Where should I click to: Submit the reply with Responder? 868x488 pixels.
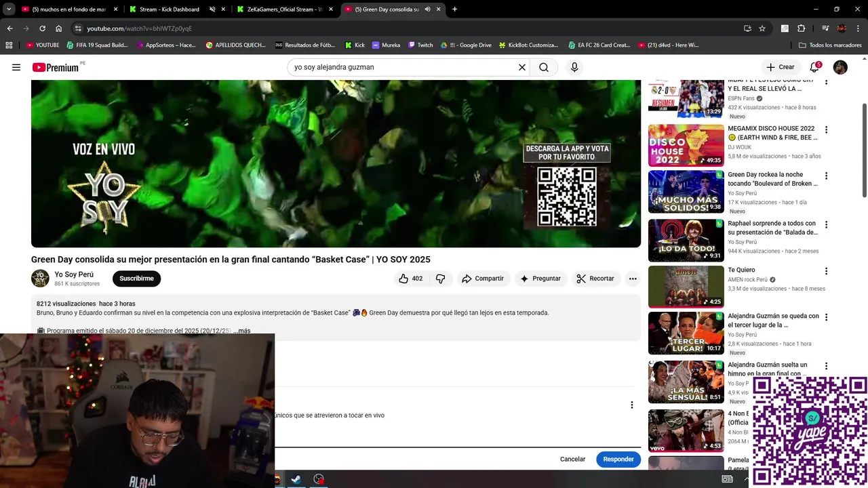[x=618, y=460]
